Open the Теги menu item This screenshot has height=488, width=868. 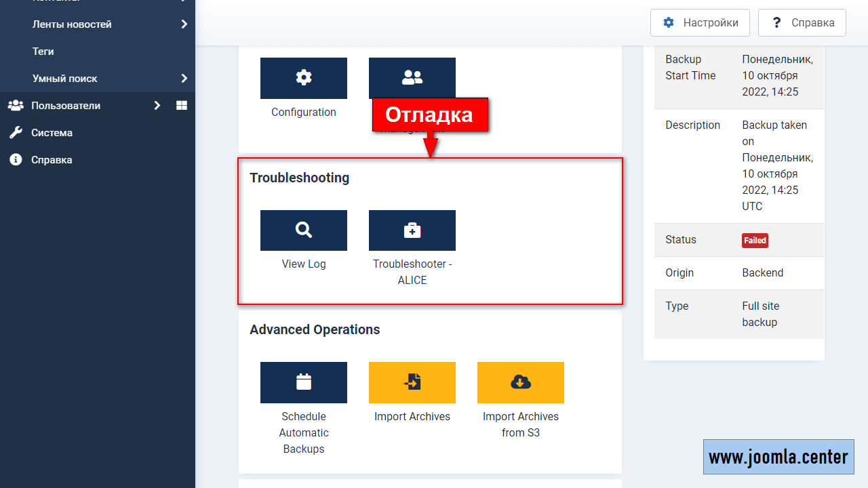point(43,52)
